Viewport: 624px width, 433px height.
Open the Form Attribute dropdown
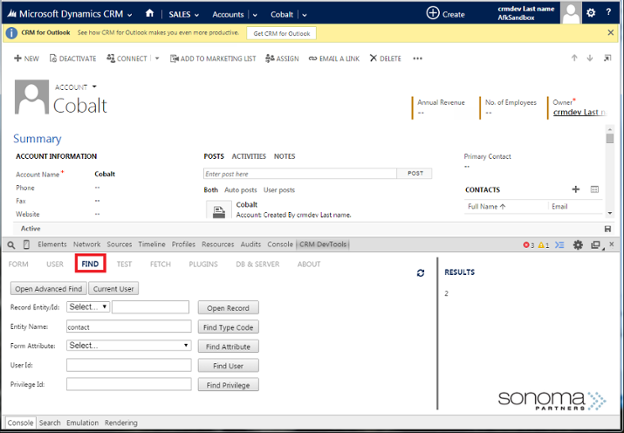point(128,345)
